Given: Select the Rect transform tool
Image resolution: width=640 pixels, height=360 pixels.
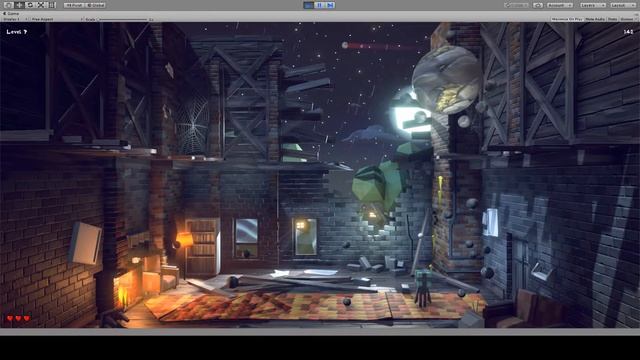Looking at the screenshot, I should point(51,5).
